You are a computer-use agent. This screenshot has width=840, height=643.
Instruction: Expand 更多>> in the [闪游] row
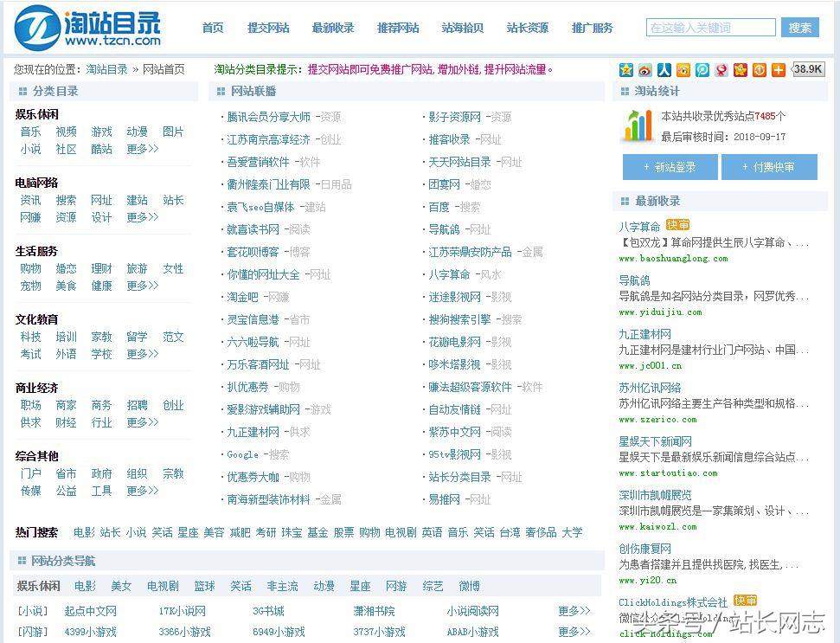pos(574,632)
